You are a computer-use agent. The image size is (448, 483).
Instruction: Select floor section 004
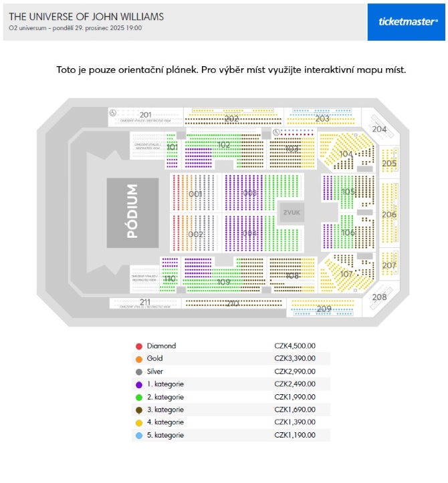[250, 233]
